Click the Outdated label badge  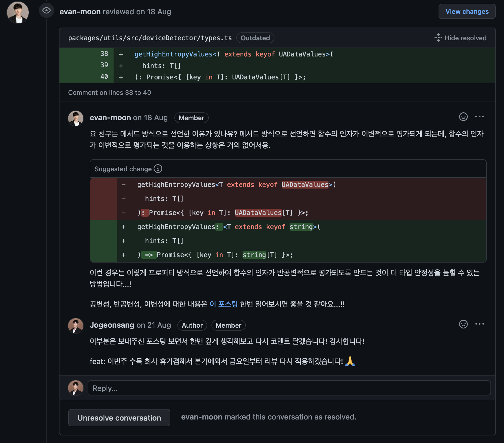255,38
